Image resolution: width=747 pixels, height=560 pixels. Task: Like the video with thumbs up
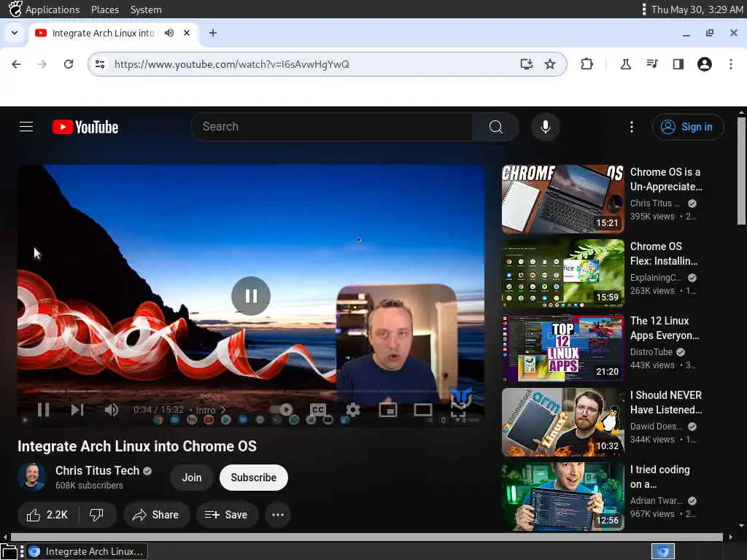[x=47, y=515]
